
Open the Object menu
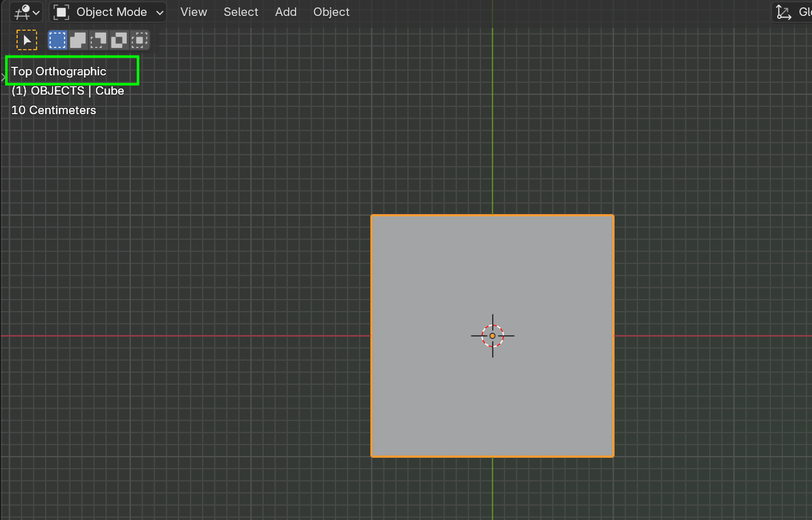(331, 12)
